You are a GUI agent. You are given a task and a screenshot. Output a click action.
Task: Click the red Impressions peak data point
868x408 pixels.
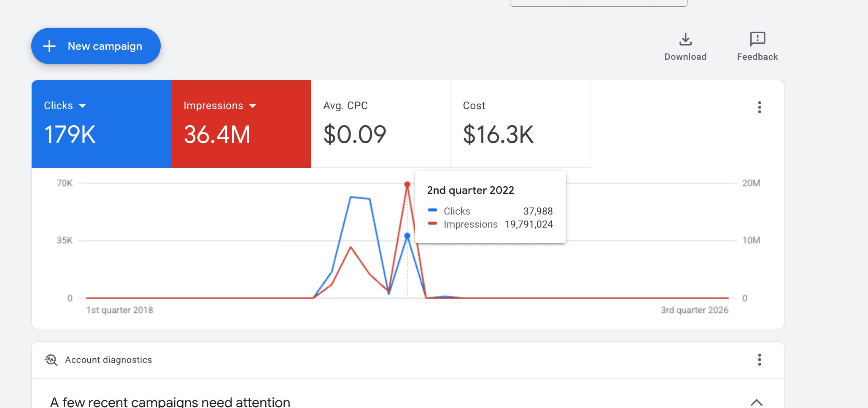click(407, 185)
